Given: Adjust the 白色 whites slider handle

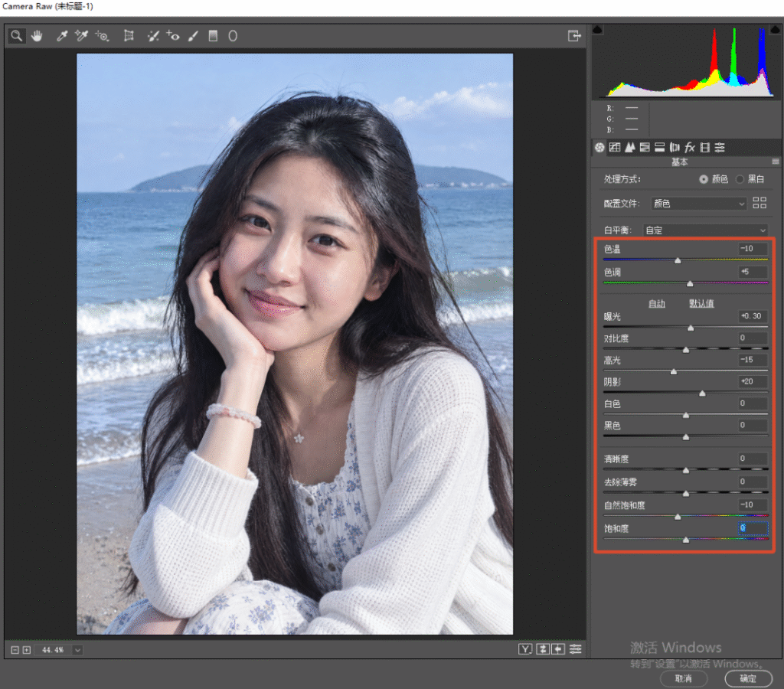Looking at the screenshot, I should coord(686,415).
